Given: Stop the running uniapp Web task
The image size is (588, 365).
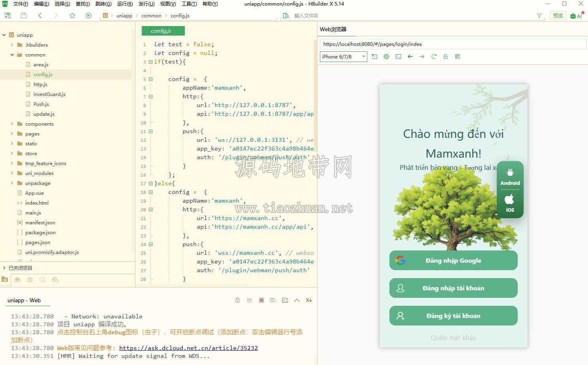Looking at the screenshot, I should (261, 300).
